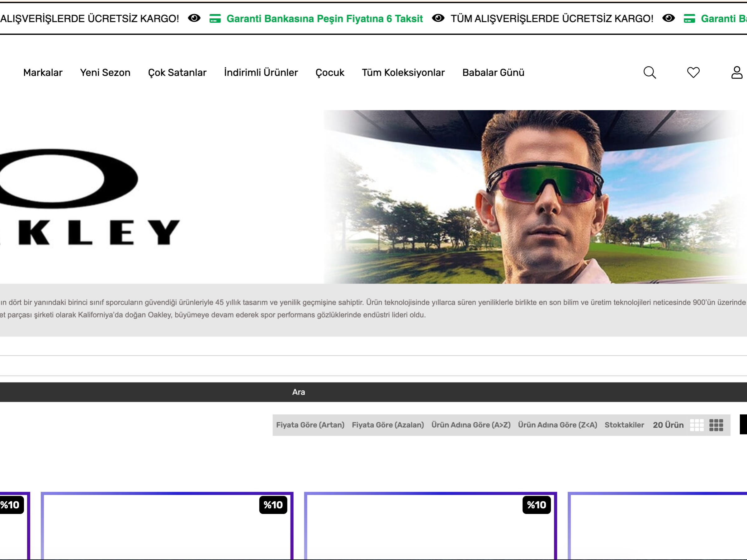Image resolution: width=747 pixels, height=560 pixels.
Task: Click the 'TÜM ALIŞVERİŞLERDE ÜCRETSİZ KARGO!' announcement
Action: [552, 19]
